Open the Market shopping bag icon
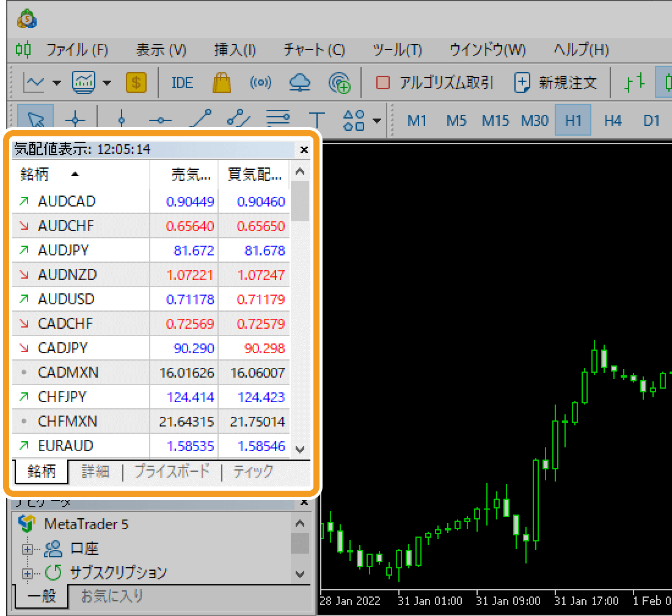 click(222, 82)
